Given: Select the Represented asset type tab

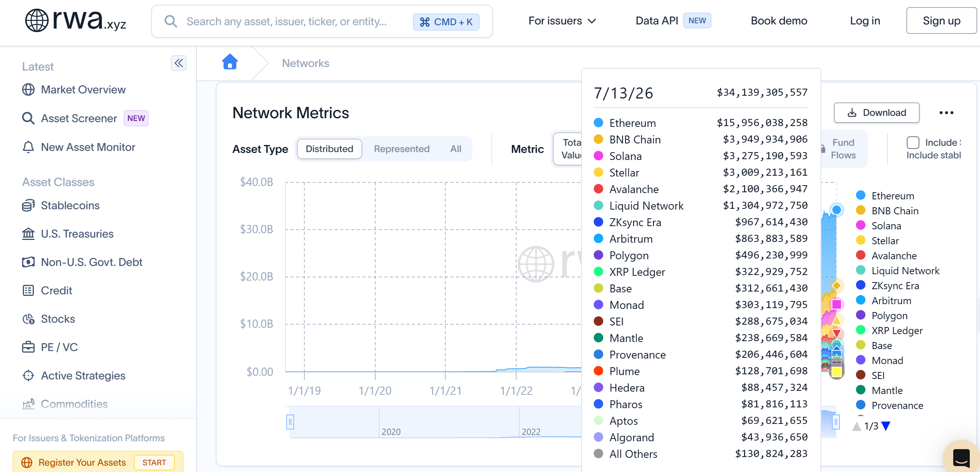Looking at the screenshot, I should coord(402,149).
